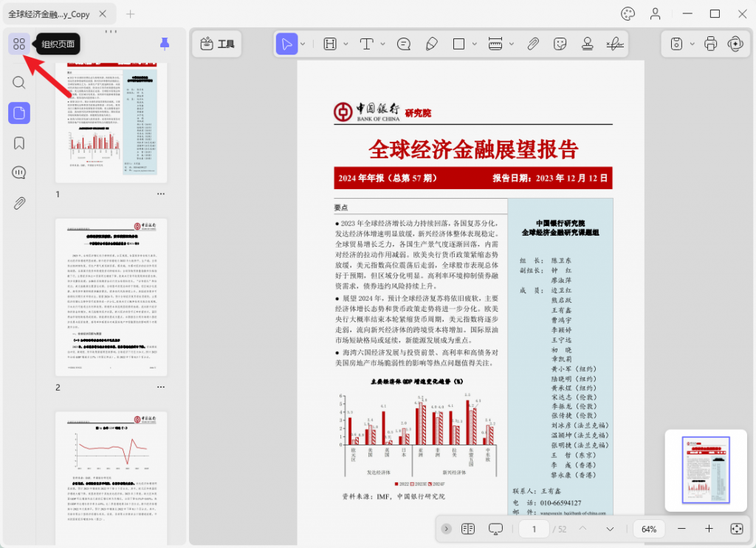Click the thumbnail panel drag handle dots

pyautogui.click(x=111, y=31)
